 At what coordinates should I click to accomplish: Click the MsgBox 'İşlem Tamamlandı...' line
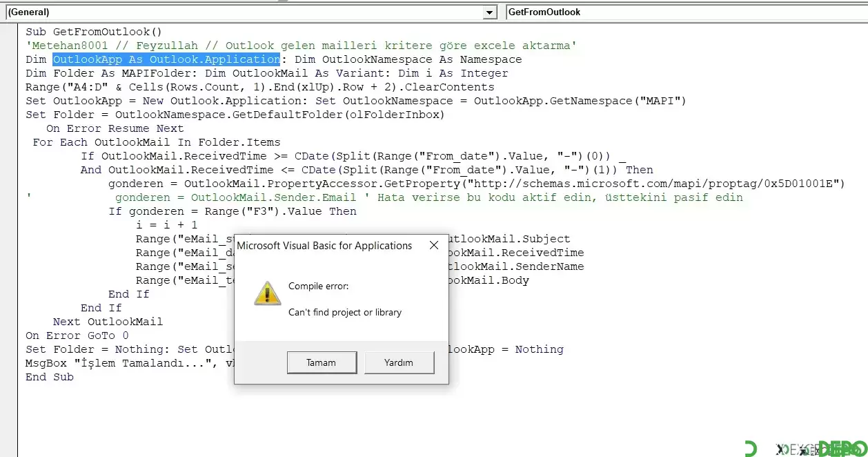tap(129, 363)
